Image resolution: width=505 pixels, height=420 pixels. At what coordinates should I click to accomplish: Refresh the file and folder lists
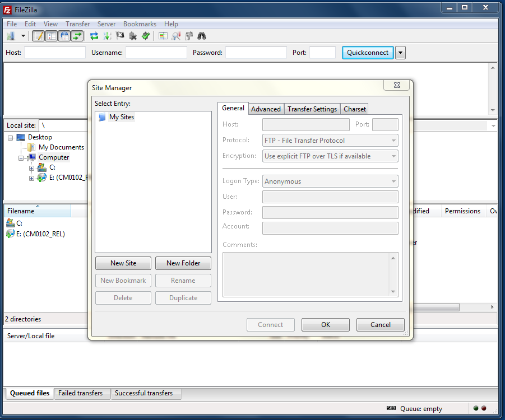click(94, 36)
